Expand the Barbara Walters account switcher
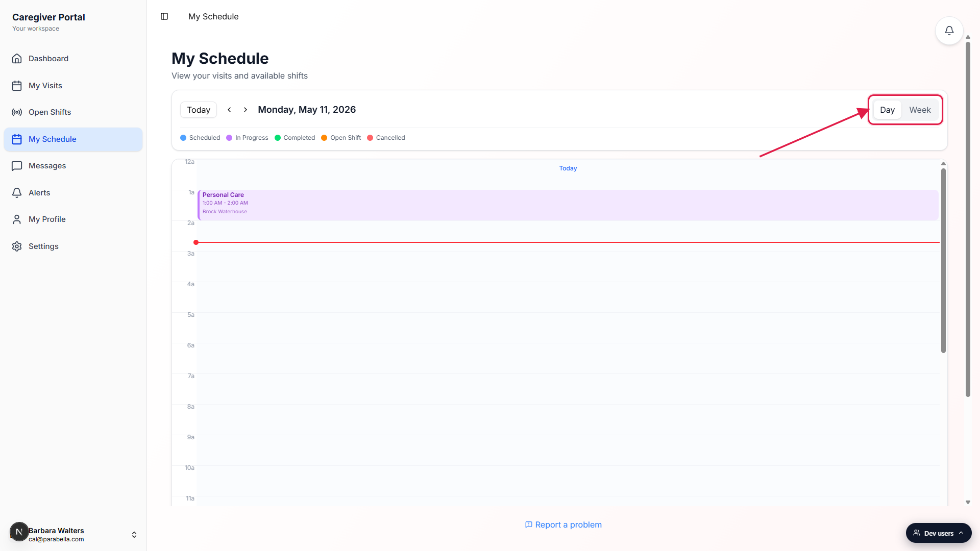 pos(134,535)
